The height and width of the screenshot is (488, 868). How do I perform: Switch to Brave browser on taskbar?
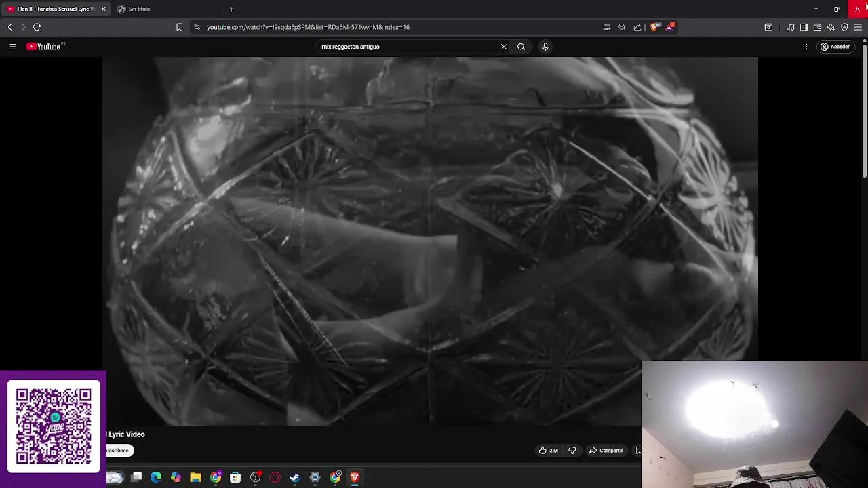tap(355, 478)
